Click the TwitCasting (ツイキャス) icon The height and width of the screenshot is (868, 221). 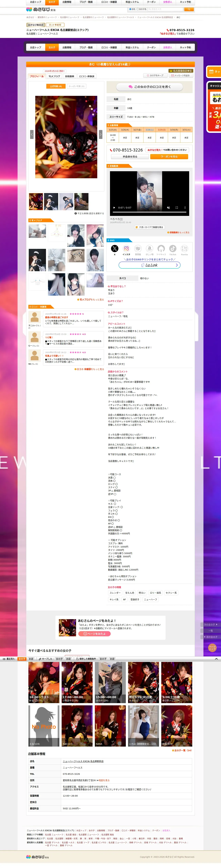point(161,248)
